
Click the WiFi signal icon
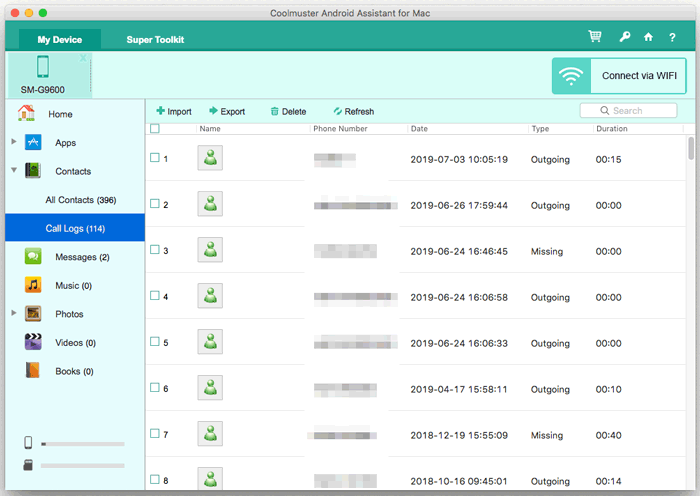[571, 76]
